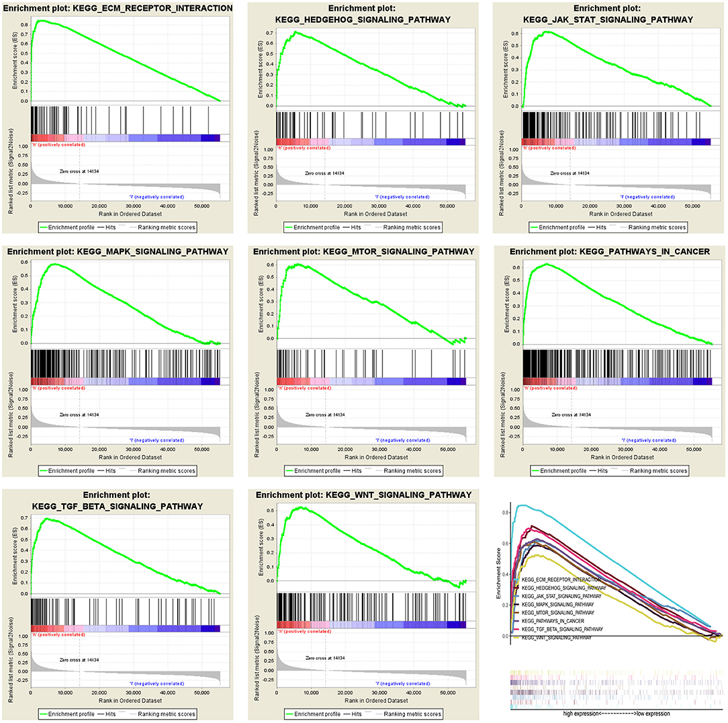This screenshot has height=723, width=728.
Task: Click the 'high expression<--->low expression' axis label
Action: point(616,714)
